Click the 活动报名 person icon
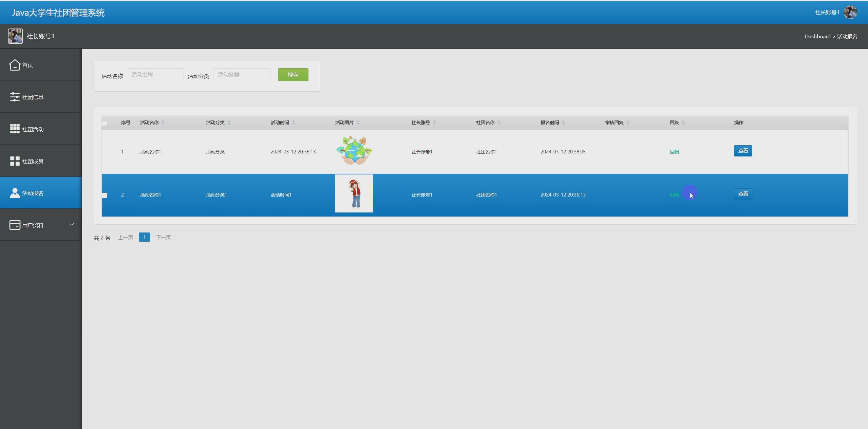Image resolution: width=868 pixels, height=429 pixels. tap(15, 193)
